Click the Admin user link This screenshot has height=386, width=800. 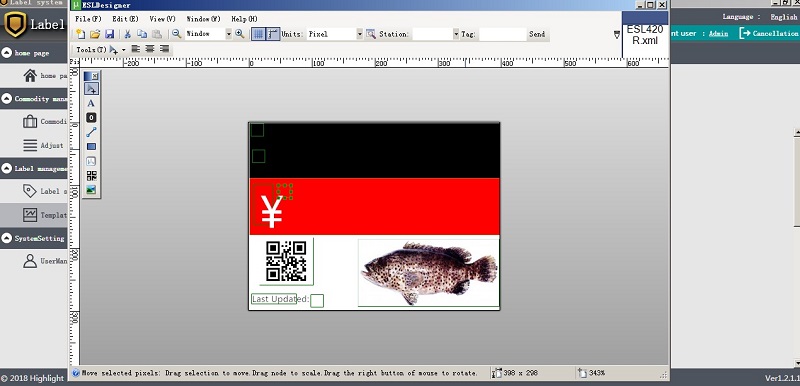(x=718, y=34)
